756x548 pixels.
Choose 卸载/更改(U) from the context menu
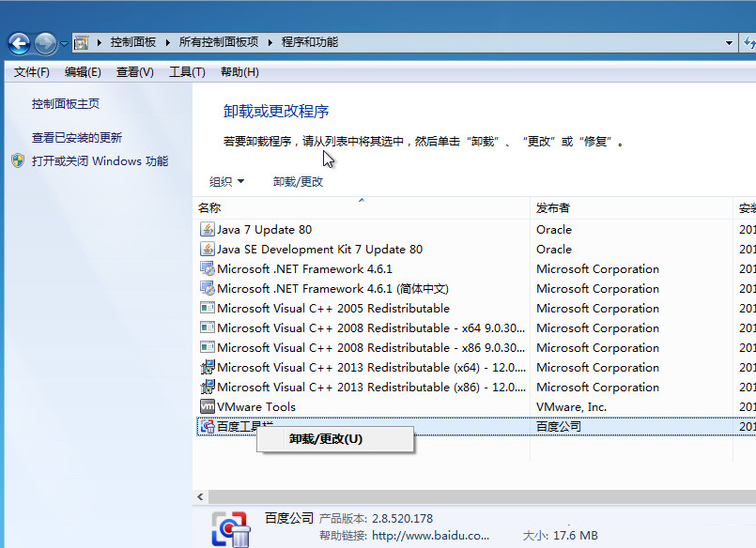[x=335, y=439]
